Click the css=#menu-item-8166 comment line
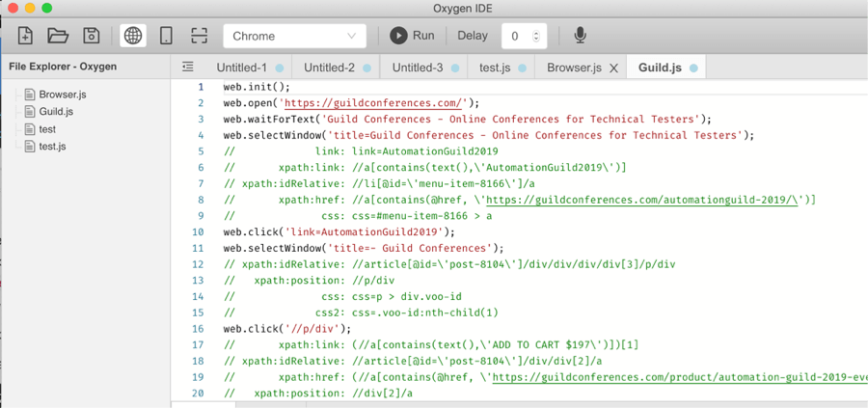The width and height of the screenshot is (868, 408). pos(358,216)
